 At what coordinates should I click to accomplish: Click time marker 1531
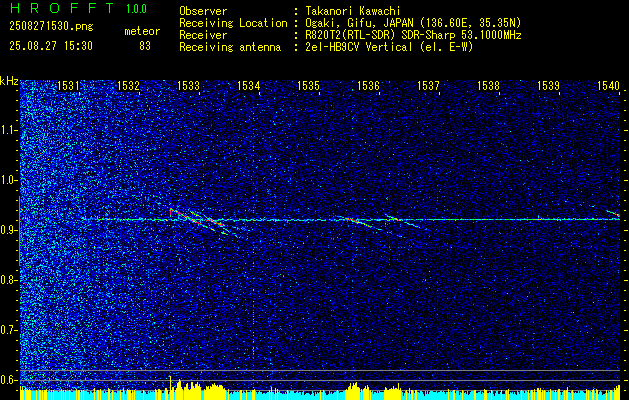(x=68, y=86)
